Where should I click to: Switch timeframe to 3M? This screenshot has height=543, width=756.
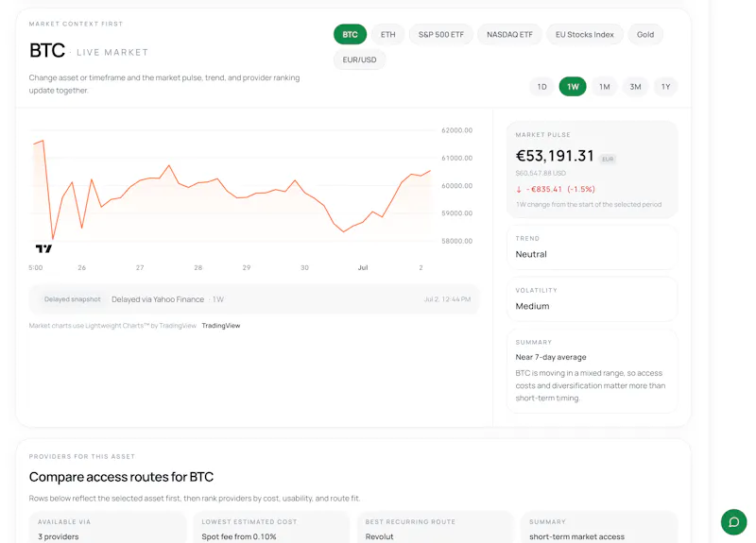click(635, 87)
